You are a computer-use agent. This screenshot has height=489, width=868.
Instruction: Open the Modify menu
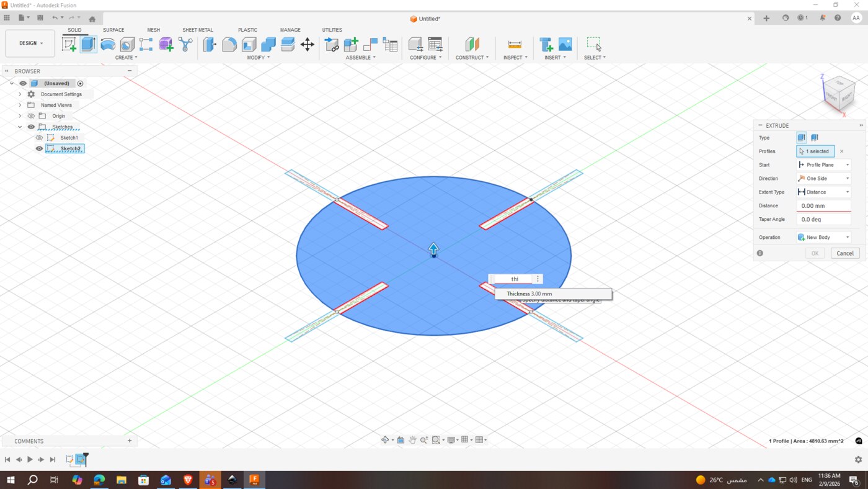pyautogui.click(x=259, y=58)
